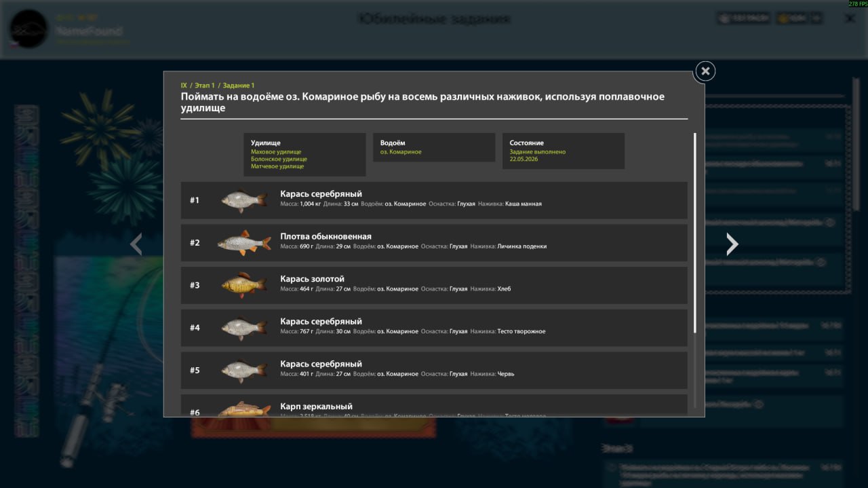Click 'Болонское удилище' in the Удилище card

point(279,159)
